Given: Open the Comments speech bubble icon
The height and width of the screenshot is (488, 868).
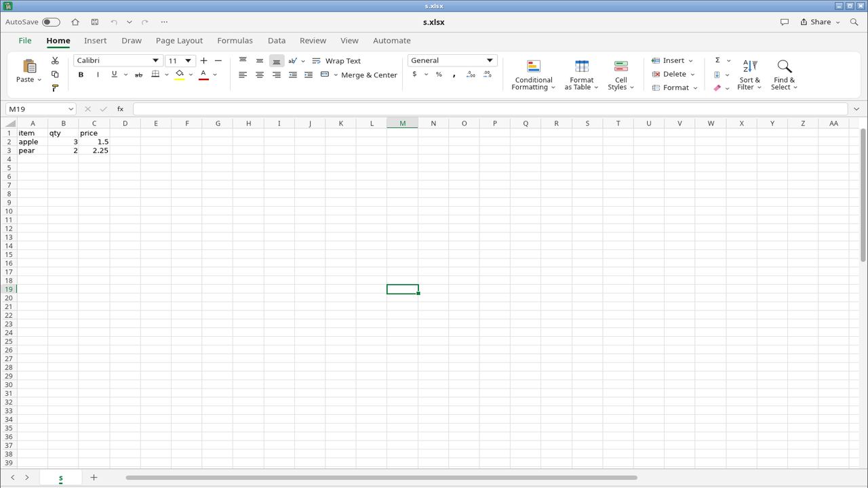Looking at the screenshot, I should [785, 22].
